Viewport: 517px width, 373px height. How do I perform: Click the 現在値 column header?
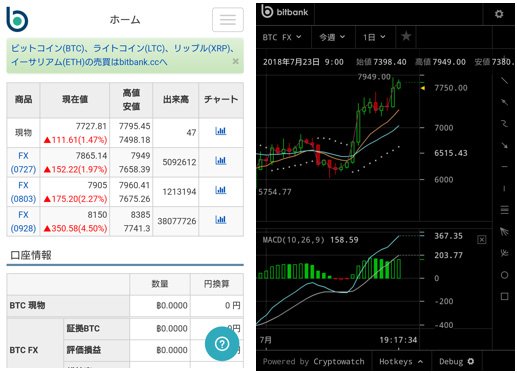click(75, 99)
